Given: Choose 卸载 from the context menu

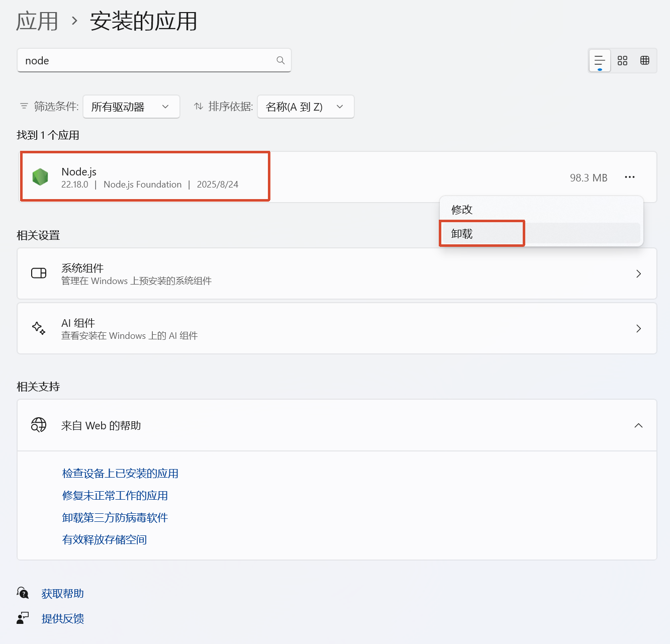Looking at the screenshot, I should 541,233.
